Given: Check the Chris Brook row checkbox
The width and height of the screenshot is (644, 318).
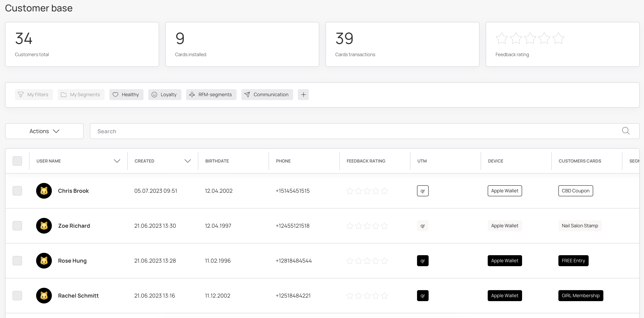Looking at the screenshot, I should click(17, 191).
